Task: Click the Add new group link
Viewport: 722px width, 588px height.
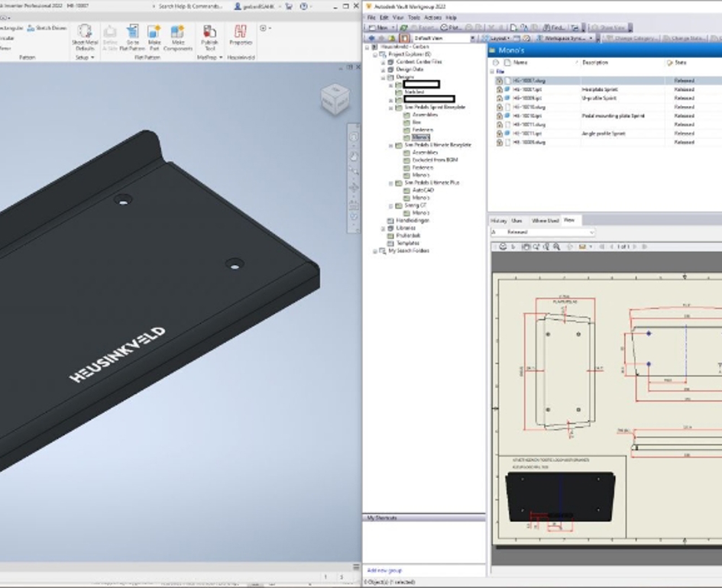Action: [384, 570]
